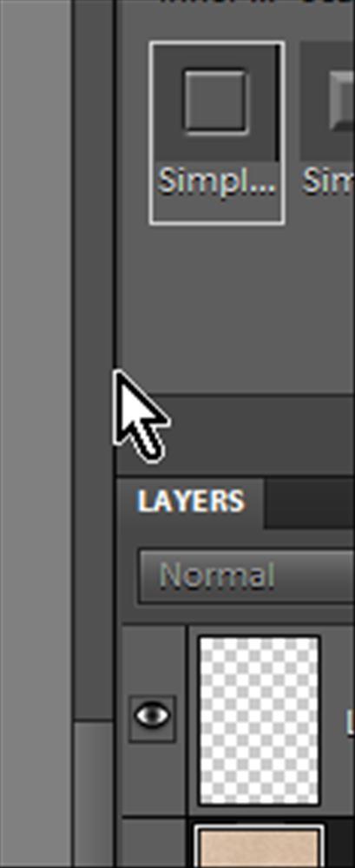Click the name area right of the transparent layer

click(x=340, y=720)
